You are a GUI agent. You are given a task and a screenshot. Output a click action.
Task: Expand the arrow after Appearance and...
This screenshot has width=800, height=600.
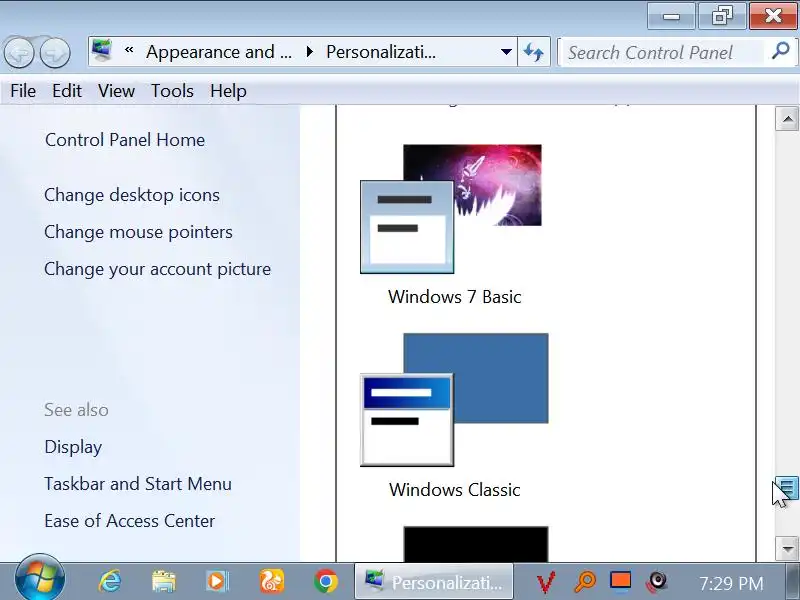[x=309, y=52]
